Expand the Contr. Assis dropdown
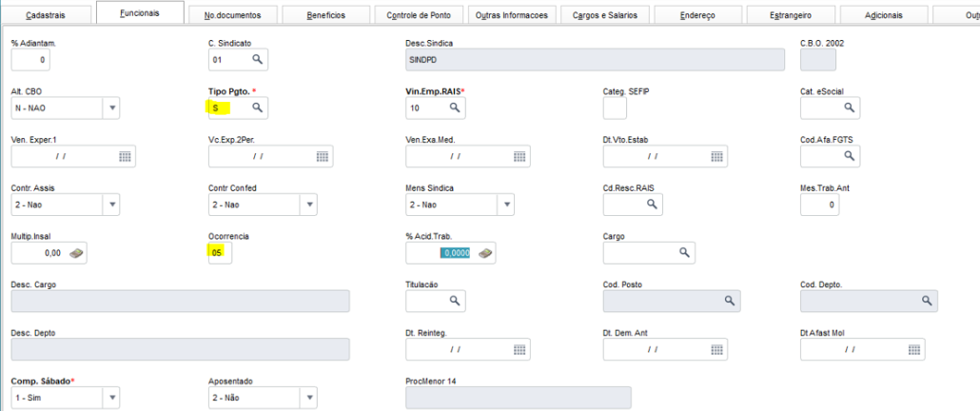This screenshot has width=980, height=411. 112,205
